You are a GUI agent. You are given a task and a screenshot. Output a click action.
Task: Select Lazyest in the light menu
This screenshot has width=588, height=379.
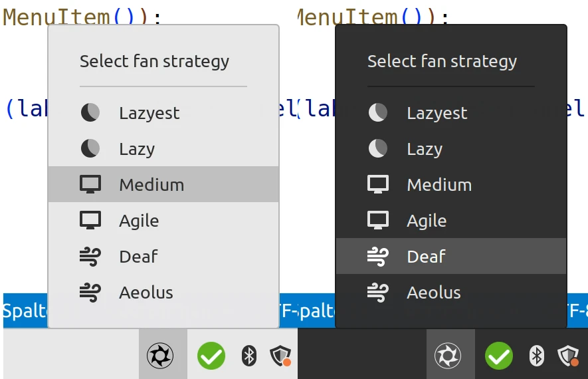(163, 112)
